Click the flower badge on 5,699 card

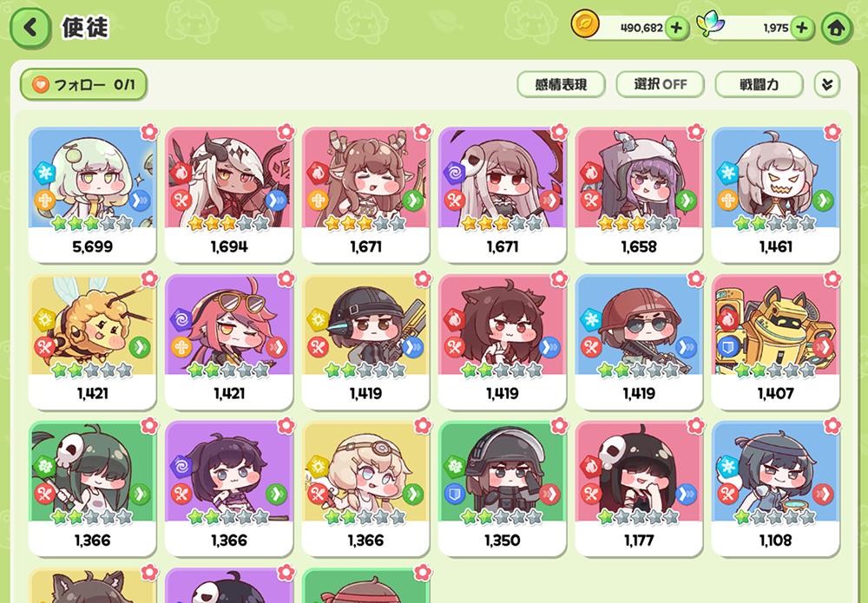click(x=149, y=132)
